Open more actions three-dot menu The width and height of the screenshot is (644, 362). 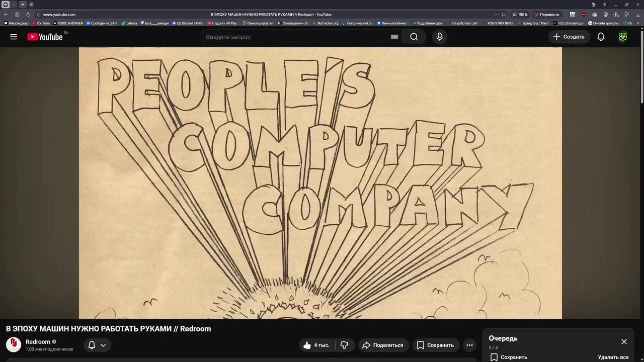click(x=469, y=345)
